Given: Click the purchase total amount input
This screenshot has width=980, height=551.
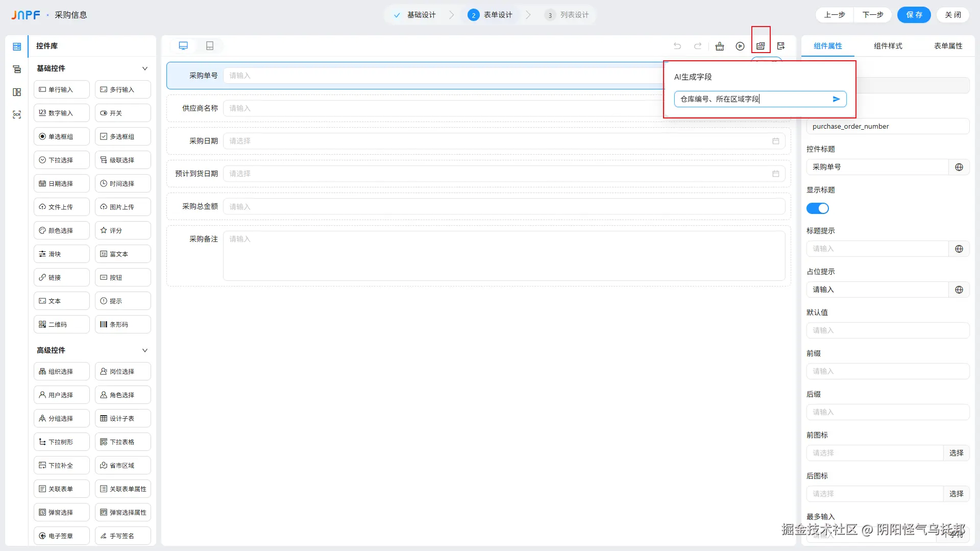Looking at the screenshot, I should coord(504,206).
